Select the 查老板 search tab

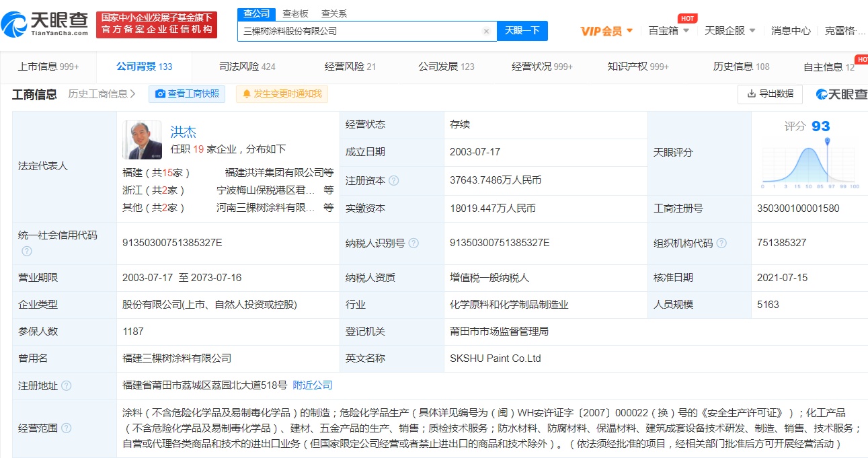point(295,13)
